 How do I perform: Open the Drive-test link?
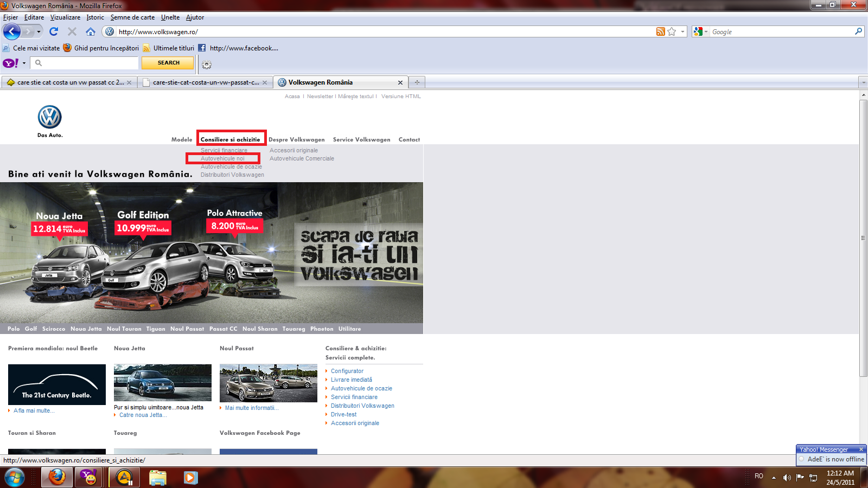[x=344, y=414]
